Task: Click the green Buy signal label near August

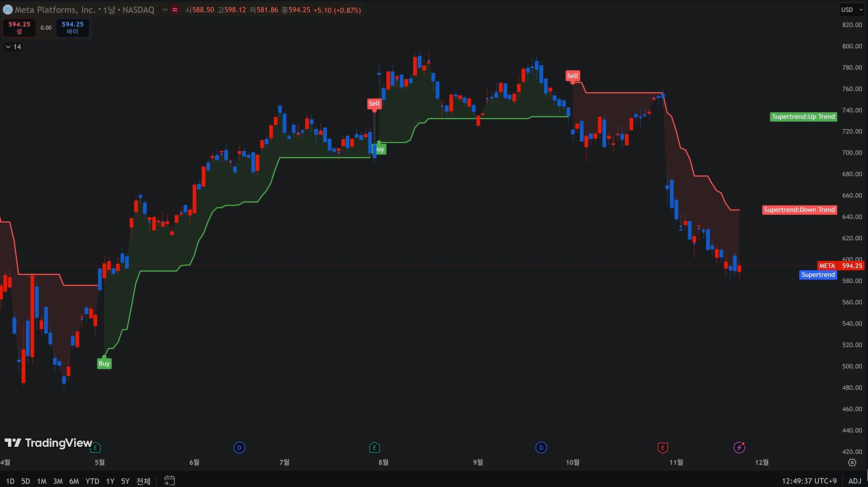Action: [380, 149]
